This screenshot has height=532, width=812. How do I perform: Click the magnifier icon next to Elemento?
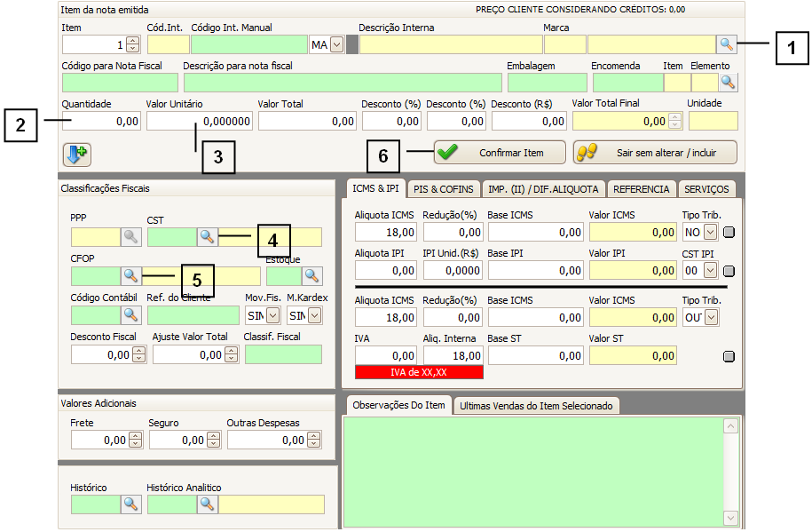coord(728,83)
